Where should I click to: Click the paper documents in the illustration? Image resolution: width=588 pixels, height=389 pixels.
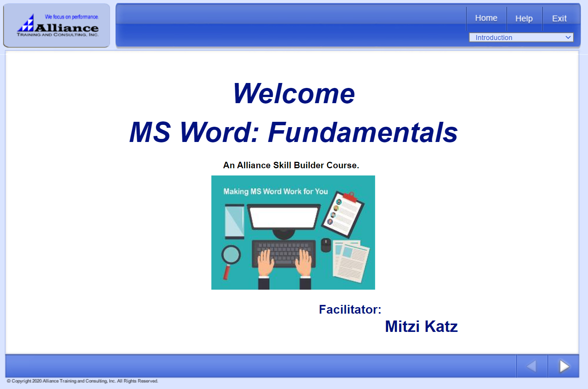coord(350,261)
